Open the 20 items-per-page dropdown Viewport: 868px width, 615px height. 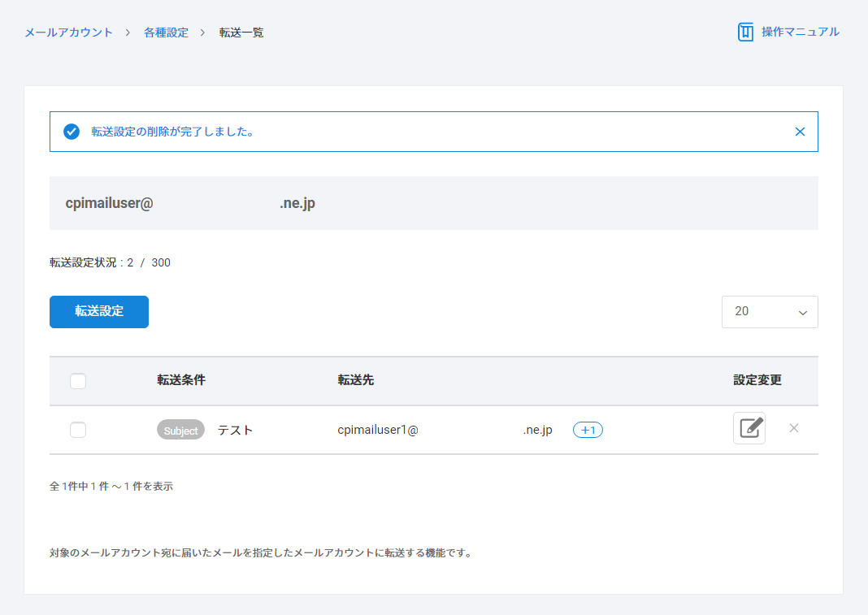point(769,312)
